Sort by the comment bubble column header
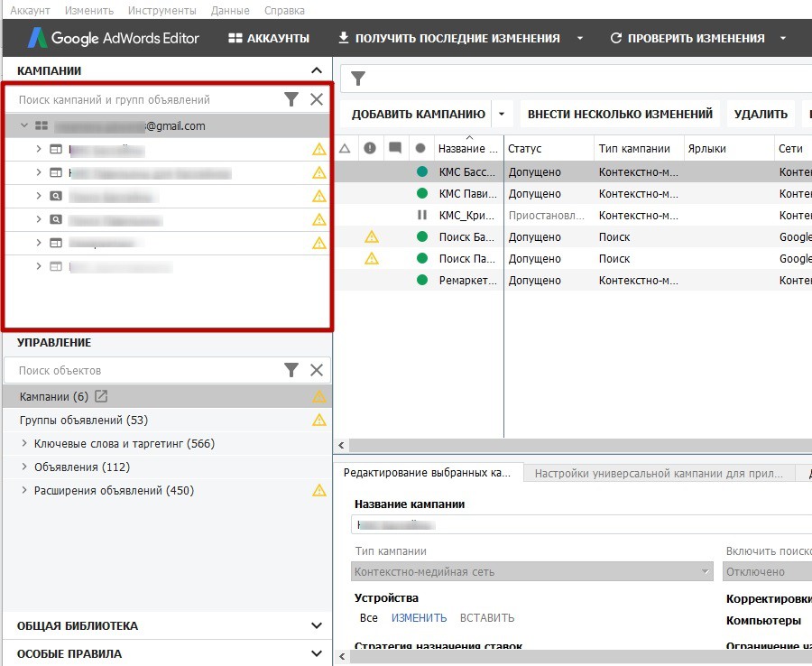The image size is (812, 666). point(395,149)
